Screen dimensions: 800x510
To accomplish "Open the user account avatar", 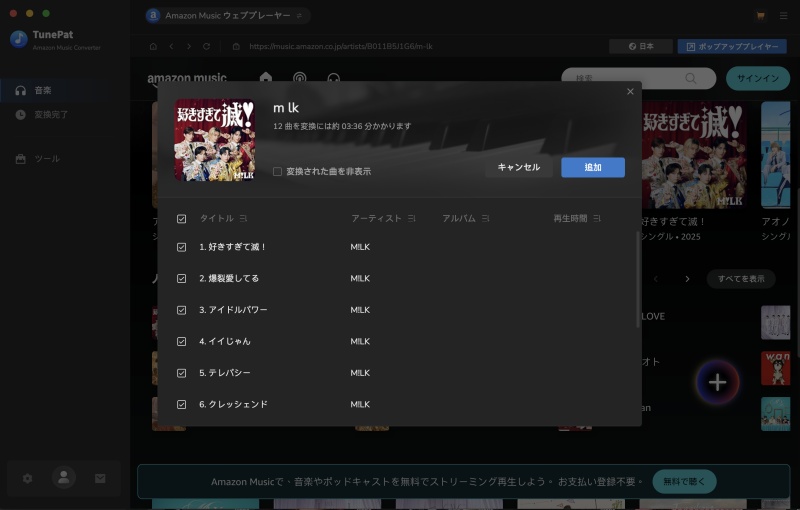I will 64,478.
